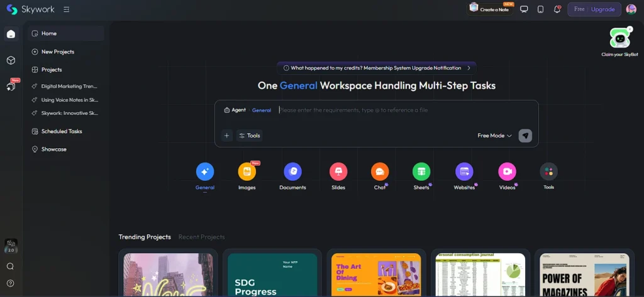Click the Upgrade button
The height and width of the screenshot is (297, 644).
[603, 9]
